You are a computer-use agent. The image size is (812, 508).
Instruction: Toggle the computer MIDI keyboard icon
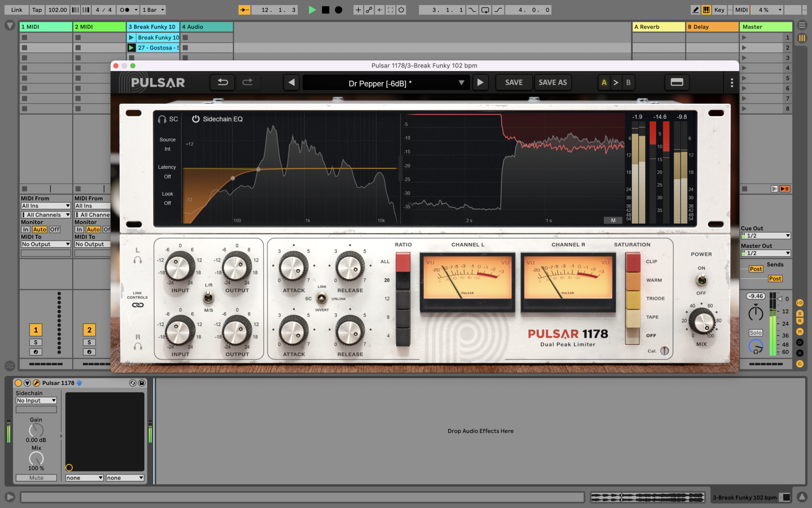tap(706, 10)
